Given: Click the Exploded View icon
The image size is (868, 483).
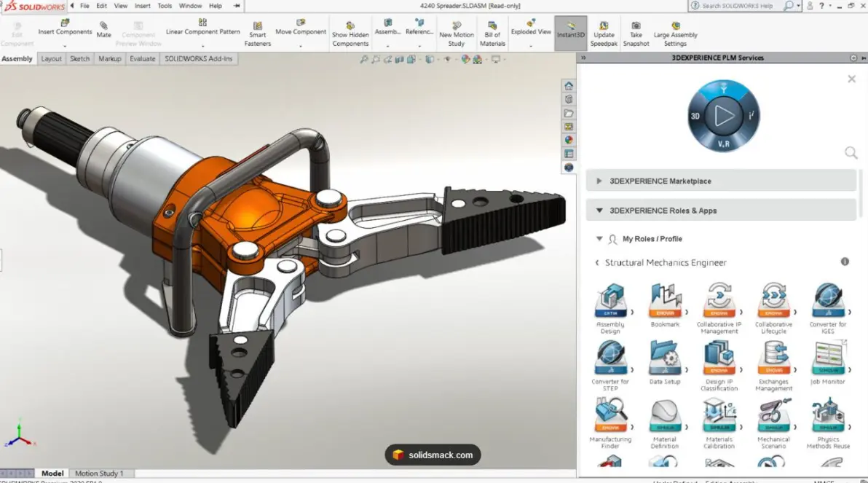Looking at the screenshot, I should [x=531, y=27].
